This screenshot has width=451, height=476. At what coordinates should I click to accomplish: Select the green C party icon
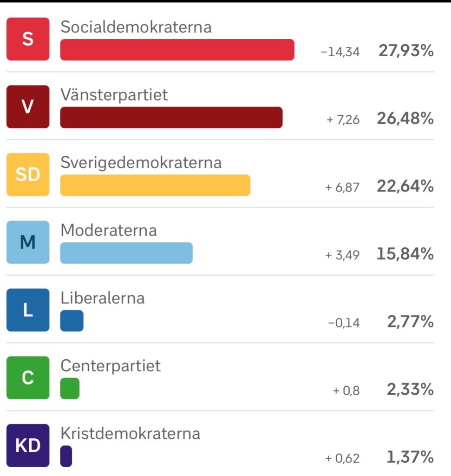click(x=28, y=377)
